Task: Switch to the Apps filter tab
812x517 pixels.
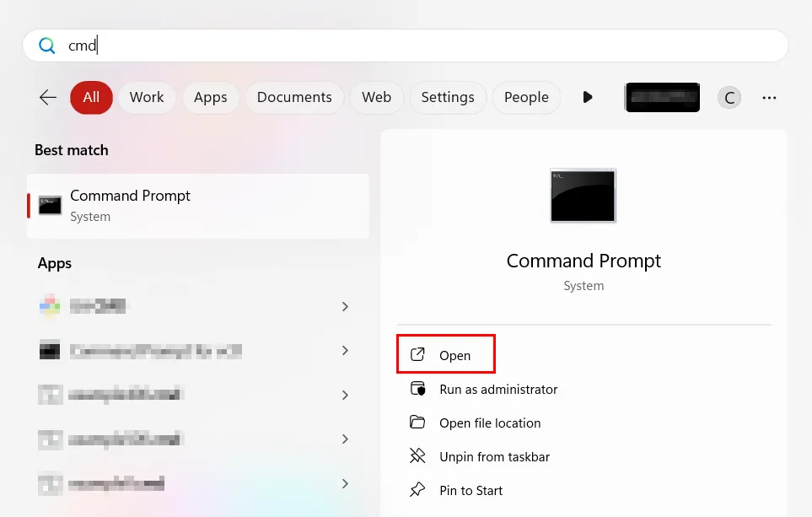Action: [210, 97]
